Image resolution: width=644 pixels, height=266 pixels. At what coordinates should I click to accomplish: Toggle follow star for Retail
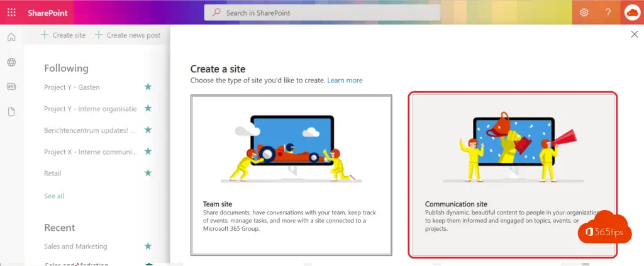click(148, 173)
